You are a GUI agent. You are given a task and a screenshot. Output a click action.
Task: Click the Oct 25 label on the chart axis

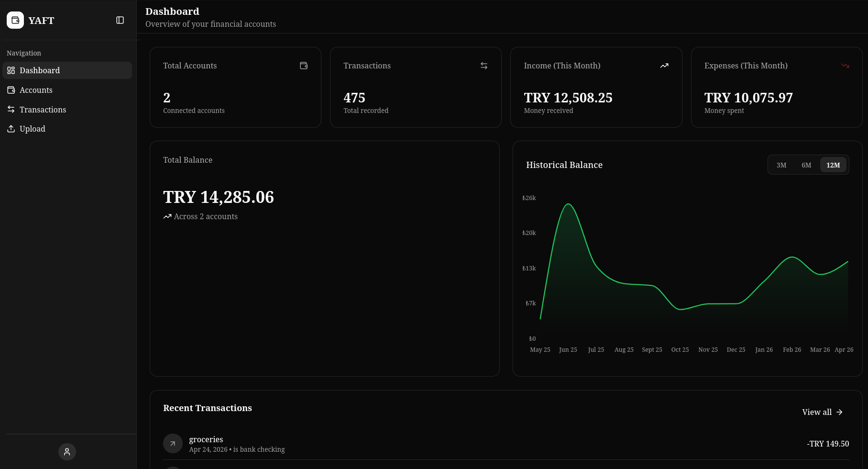[680, 350]
